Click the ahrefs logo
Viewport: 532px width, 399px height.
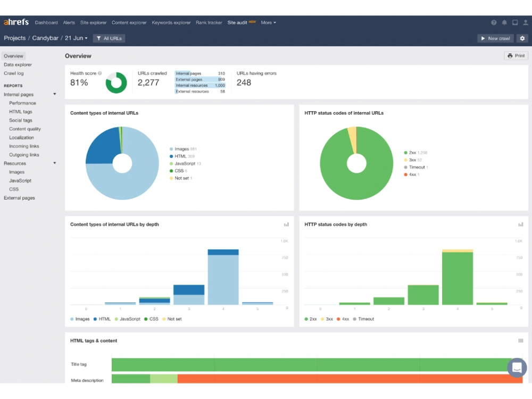click(16, 22)
